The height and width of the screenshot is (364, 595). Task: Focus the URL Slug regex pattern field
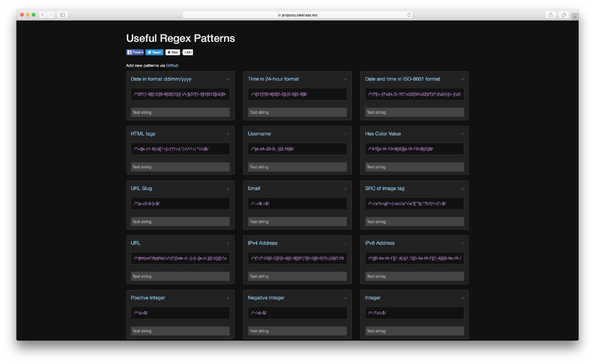pyautogui.click(x=180, y=203)
